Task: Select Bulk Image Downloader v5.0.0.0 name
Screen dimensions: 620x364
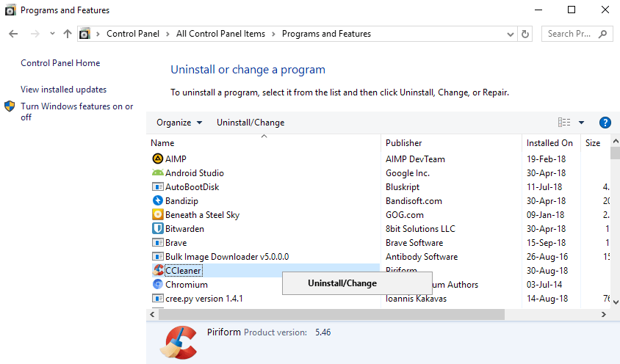Action: click(x=227, y=257)
